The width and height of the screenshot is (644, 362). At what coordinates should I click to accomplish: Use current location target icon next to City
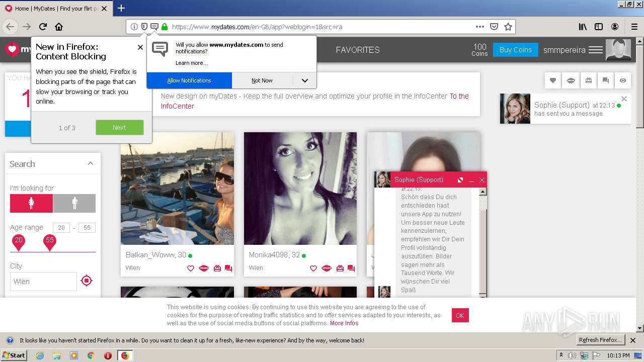point(87,281)
